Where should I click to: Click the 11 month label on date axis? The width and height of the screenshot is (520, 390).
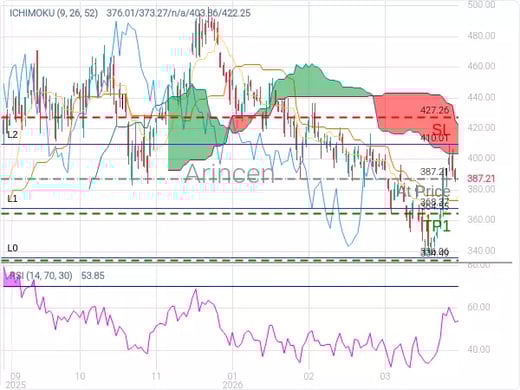[x=156, y=376]
